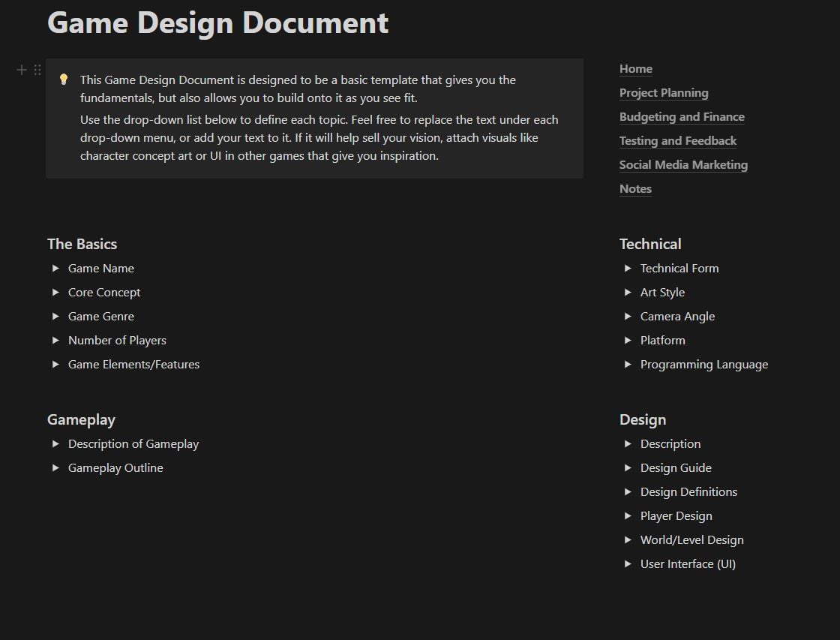Viewport: 840px width, 640px height.
Task: Open the Description of Gameplay toggle
Action: point(55,443)
